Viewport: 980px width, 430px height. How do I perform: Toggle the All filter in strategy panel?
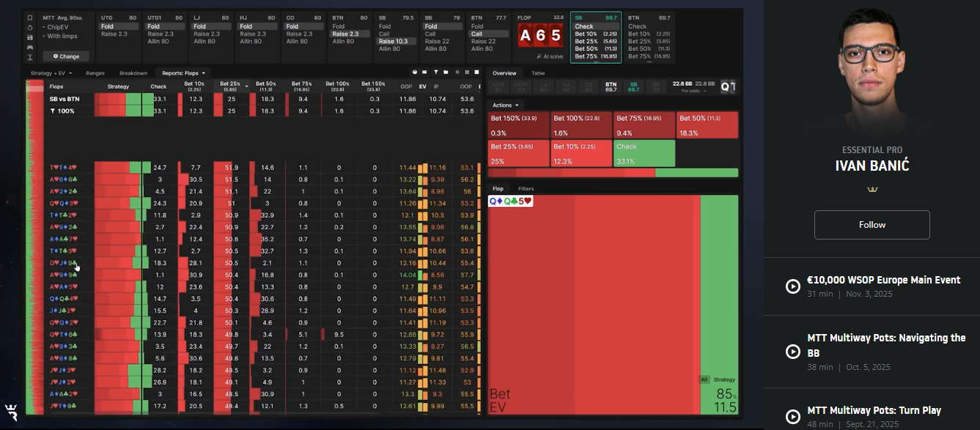[704, 379]
